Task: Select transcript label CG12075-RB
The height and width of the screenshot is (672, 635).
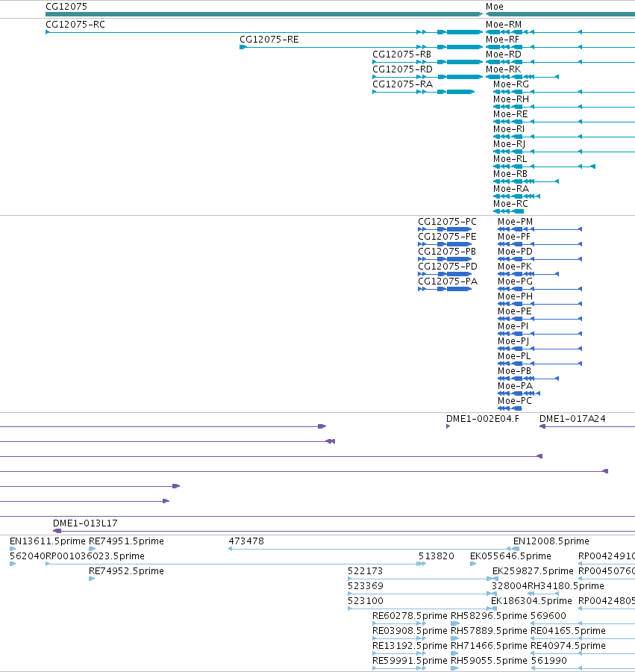Action: coord(402,55)
